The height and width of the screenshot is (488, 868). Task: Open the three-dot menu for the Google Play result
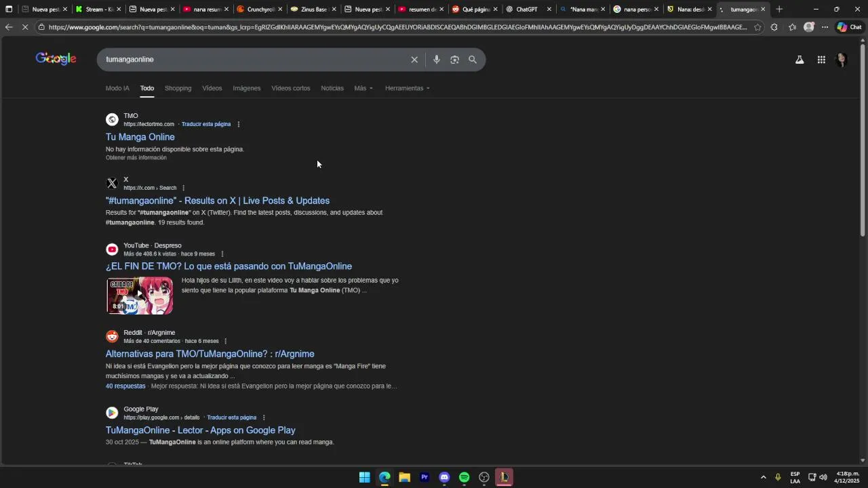pos(264,418)
